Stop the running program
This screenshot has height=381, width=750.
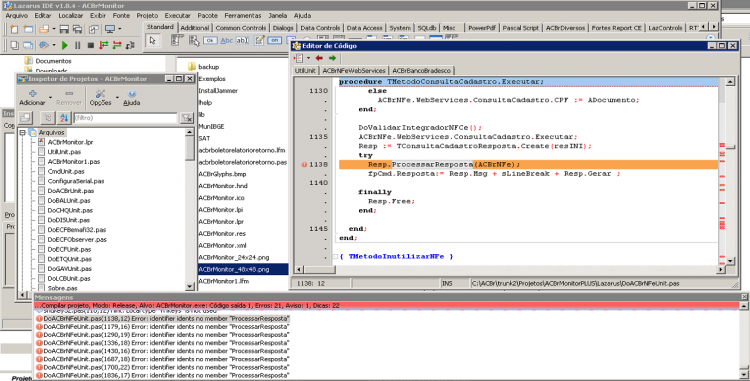tap(91, 45)
